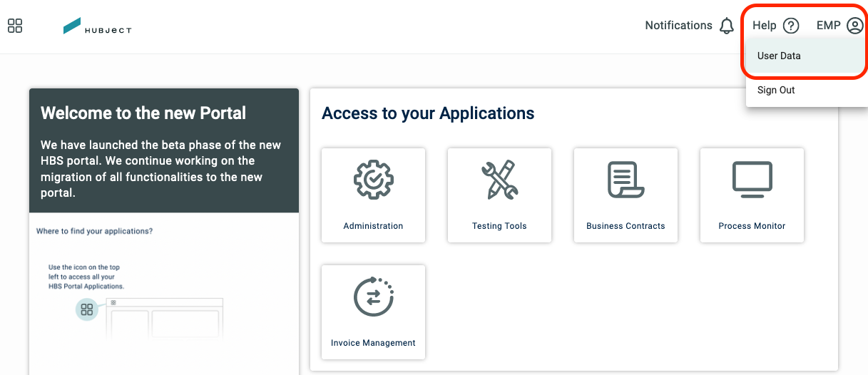Click the Access to your Applications heading

click(428, 113)
